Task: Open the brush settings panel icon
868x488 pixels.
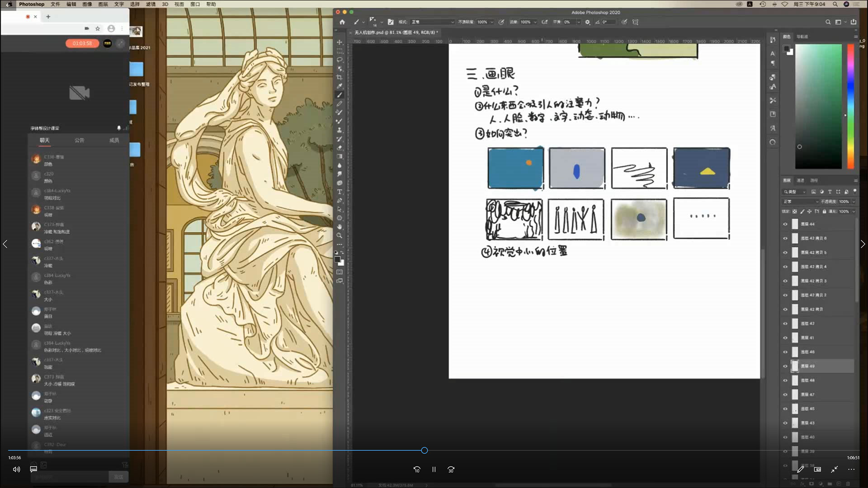Action: pos(391,22)
